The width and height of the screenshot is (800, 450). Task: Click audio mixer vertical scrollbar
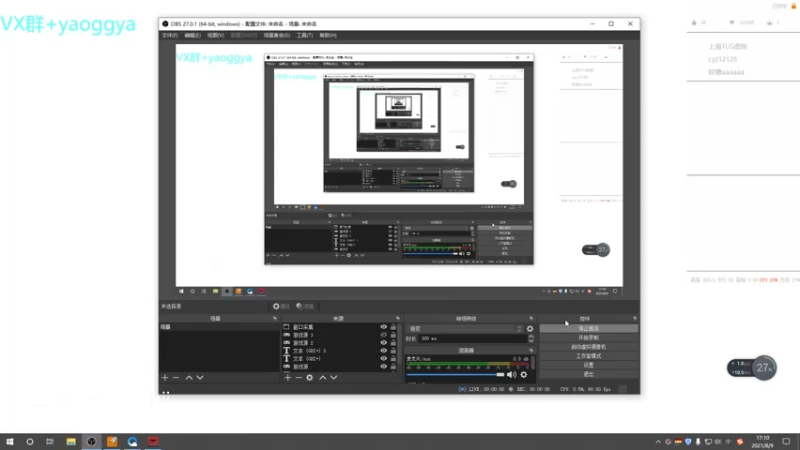[x=533, y=362]
